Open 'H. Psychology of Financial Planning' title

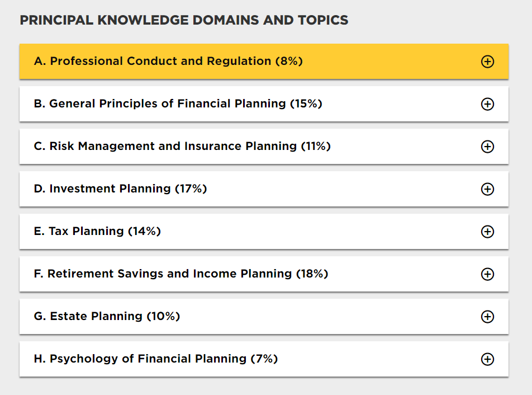(156, 359)
